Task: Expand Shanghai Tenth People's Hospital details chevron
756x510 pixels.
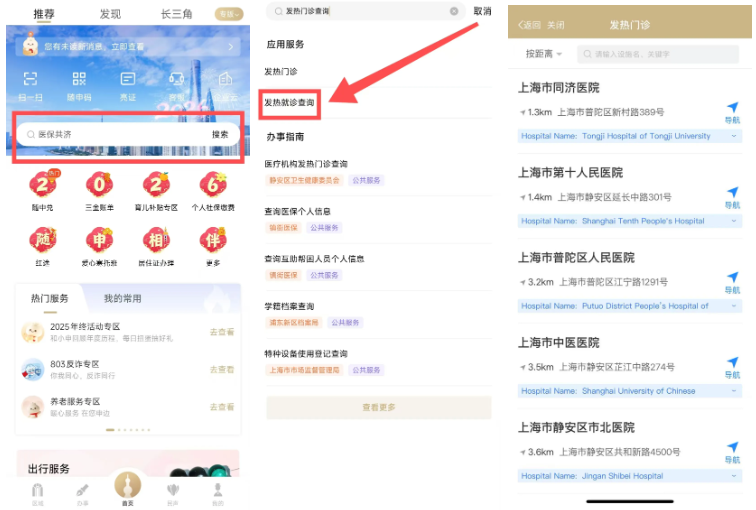Action: click(x=734, y=221)
